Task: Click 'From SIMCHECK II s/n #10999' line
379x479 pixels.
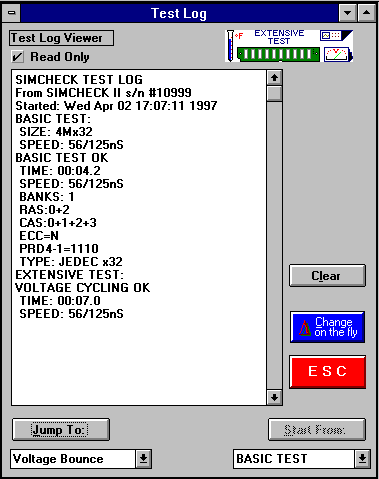Action: (103, 93)
